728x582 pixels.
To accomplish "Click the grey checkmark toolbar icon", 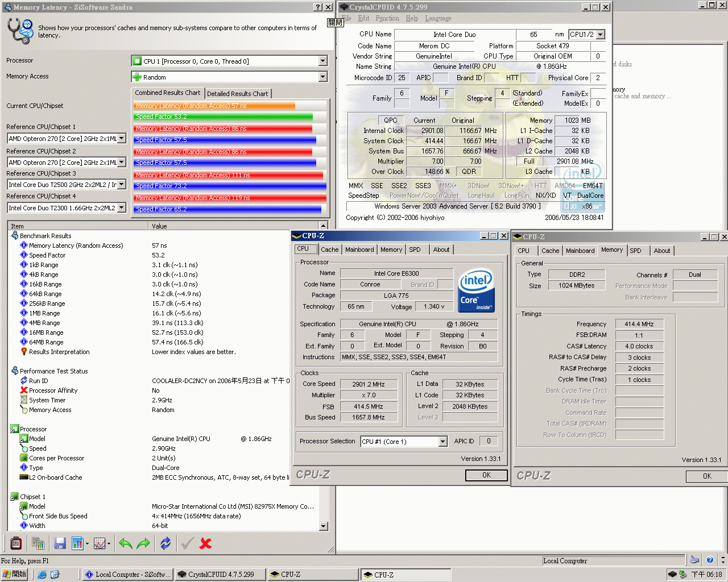I will [x=187, y=544].
